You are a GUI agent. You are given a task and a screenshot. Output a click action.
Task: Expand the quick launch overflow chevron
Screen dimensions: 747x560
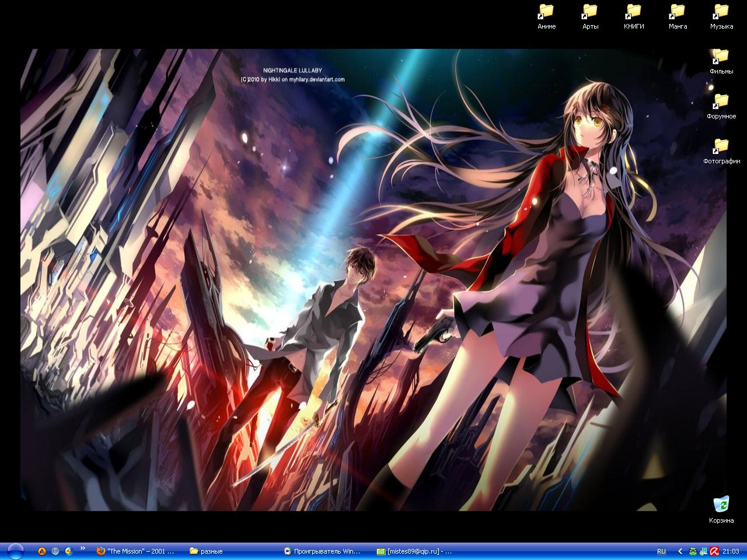(83, 549)
